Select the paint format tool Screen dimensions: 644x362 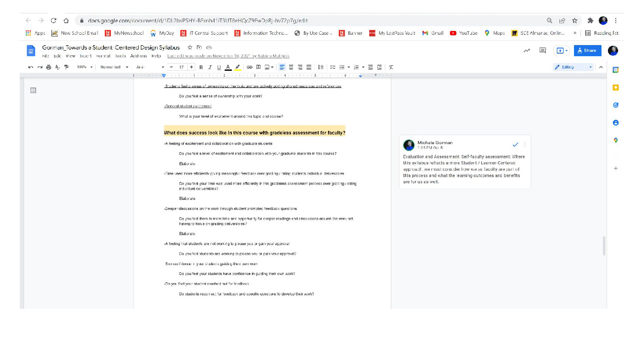click(67, 67)
